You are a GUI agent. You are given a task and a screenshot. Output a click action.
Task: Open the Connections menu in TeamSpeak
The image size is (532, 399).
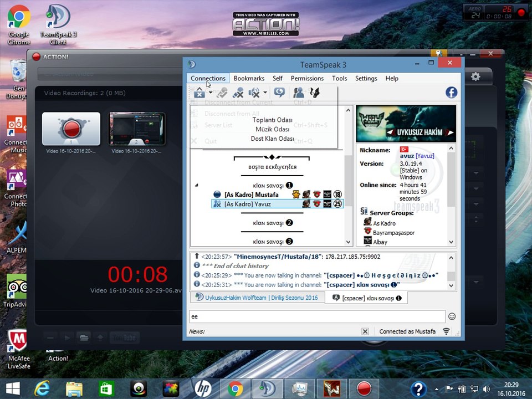click(x=208, y=78)
